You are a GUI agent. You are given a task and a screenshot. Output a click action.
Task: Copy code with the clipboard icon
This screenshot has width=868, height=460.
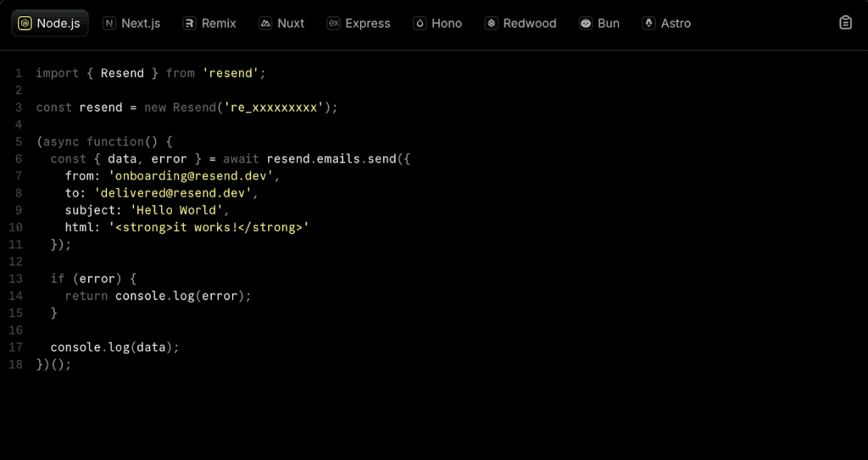coord(845,23)
